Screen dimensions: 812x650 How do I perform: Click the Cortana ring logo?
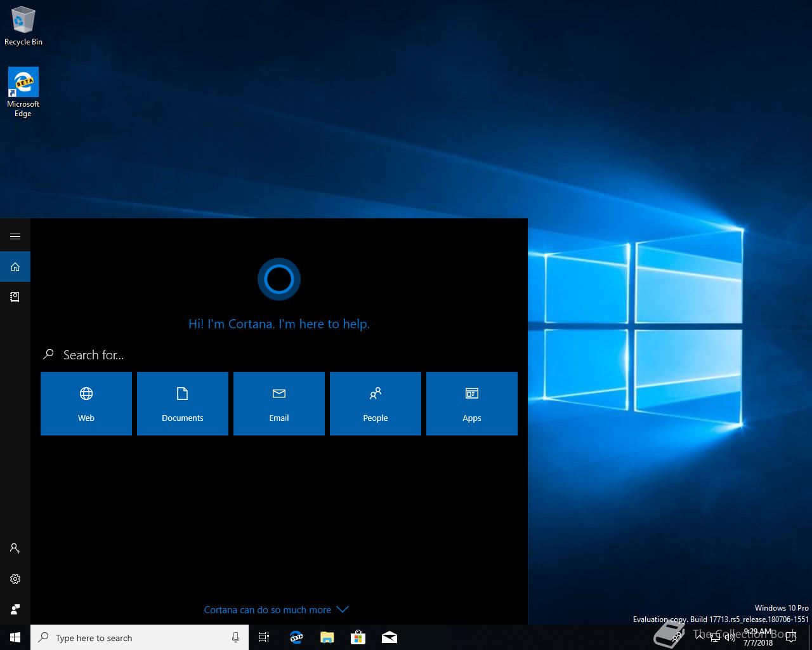pos(279,279)
